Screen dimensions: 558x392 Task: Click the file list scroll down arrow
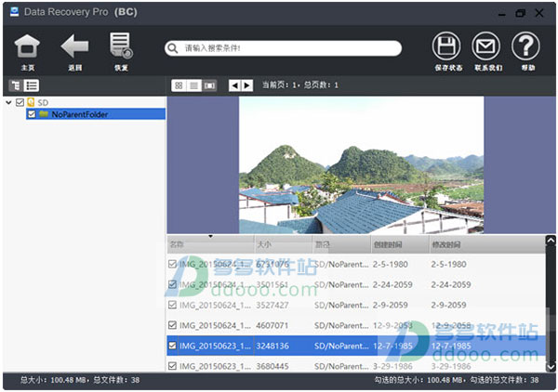point(551,367)
